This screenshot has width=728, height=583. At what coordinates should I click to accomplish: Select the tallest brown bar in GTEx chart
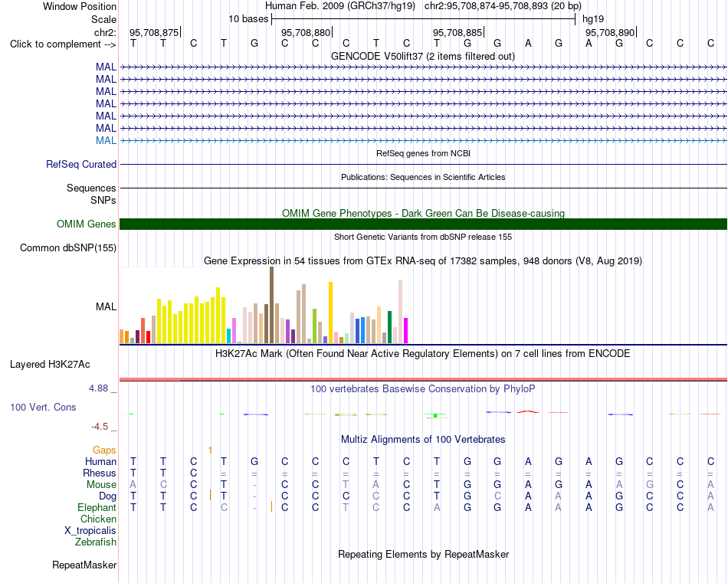coord(271,305)
